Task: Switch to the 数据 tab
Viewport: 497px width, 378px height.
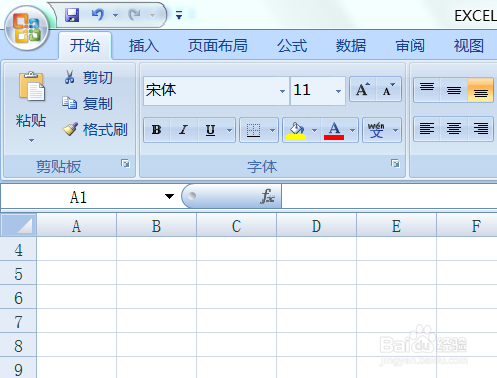Action: [x=351, y=46]
